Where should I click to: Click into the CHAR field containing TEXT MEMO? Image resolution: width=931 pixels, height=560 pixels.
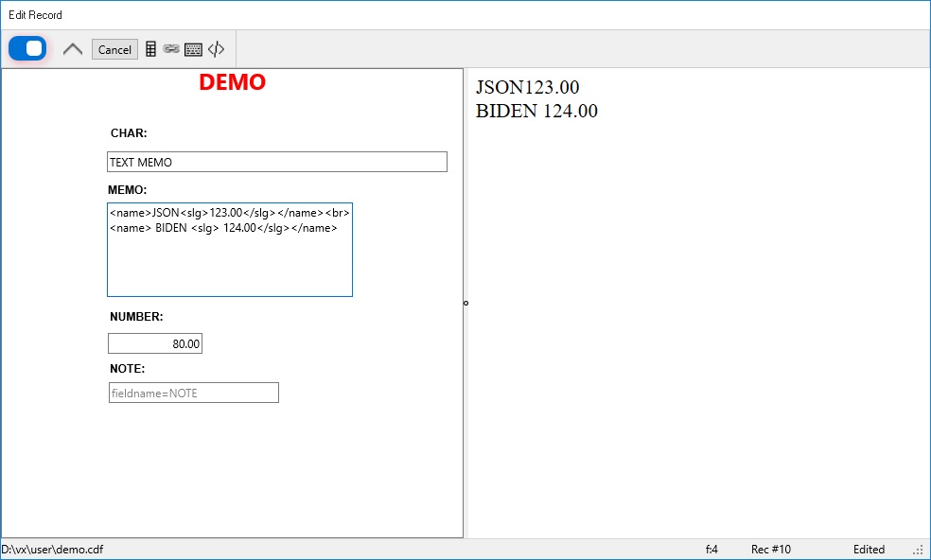276,162
